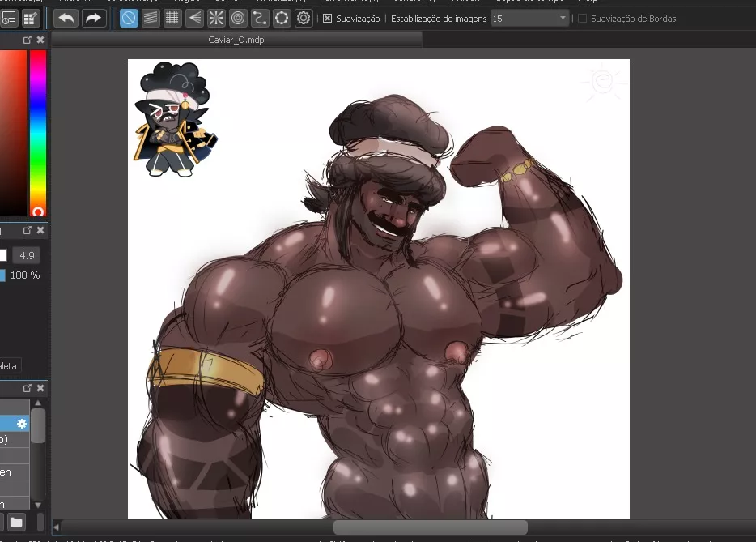This screenshot has height=542, width=756.
Task: Select the radial snap guide
Action: (216, 18)
